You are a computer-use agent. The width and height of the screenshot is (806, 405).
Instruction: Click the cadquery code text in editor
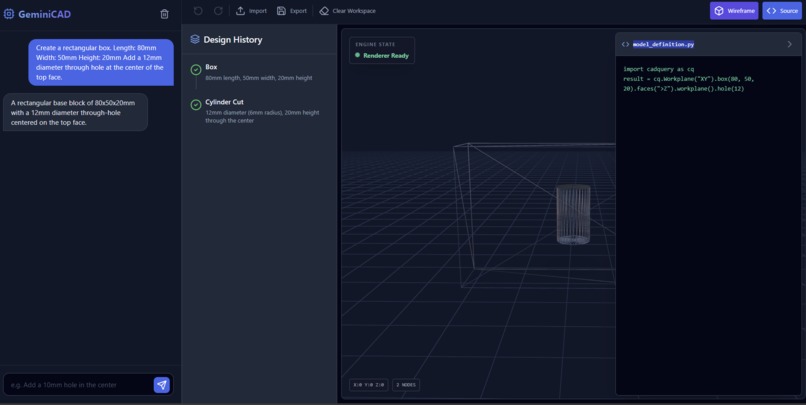pos(688,79)
